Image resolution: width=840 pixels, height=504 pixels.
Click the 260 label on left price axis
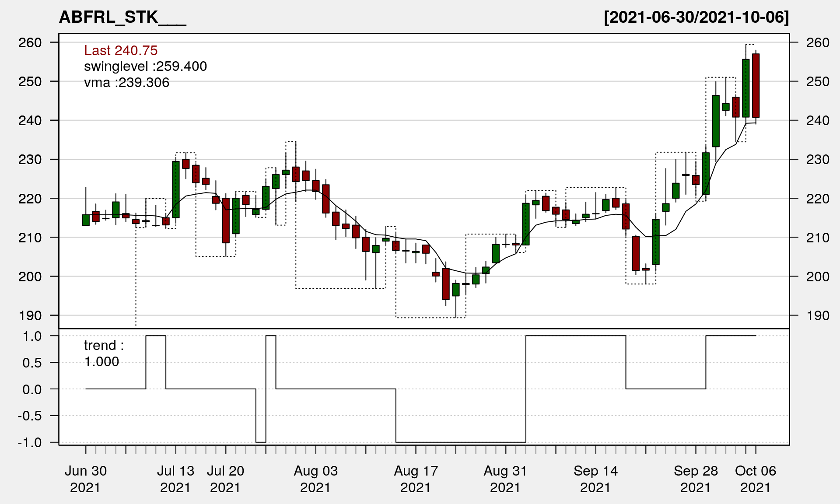[x=30, y=42]
